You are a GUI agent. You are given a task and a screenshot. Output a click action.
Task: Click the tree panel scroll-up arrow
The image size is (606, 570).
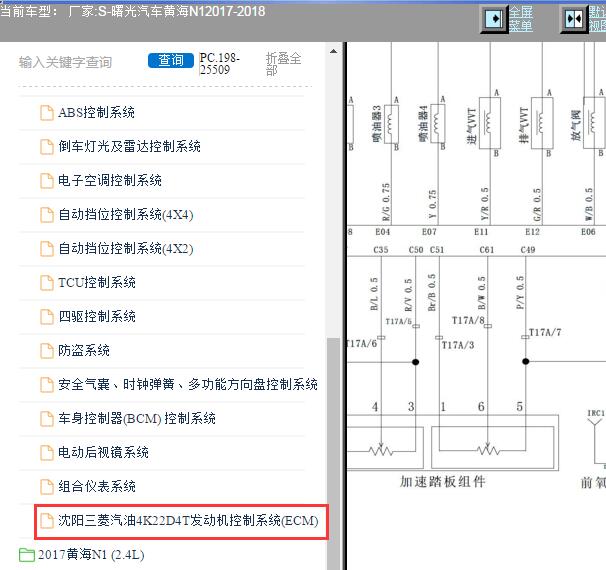tap(333, 51)
